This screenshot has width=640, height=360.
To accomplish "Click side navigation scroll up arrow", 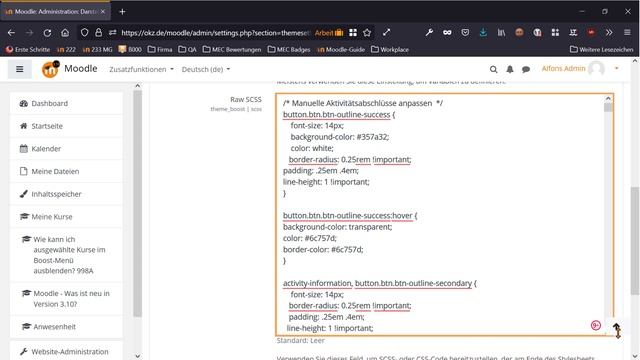I will tap(138, 86).
